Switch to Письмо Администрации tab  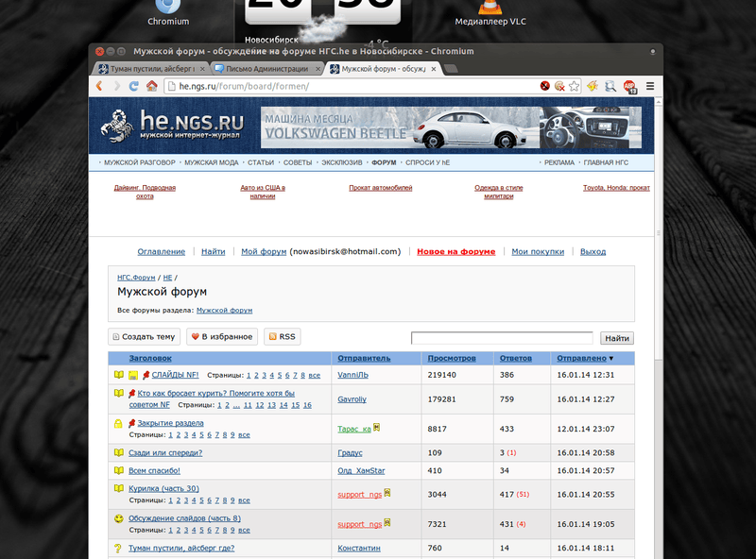click(x=267, y=69)
